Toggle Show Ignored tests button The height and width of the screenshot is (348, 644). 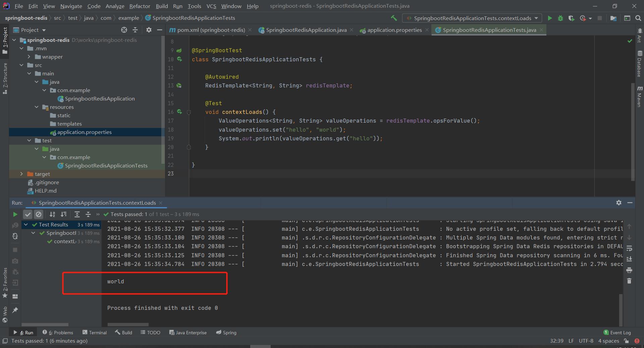point(39,214)
